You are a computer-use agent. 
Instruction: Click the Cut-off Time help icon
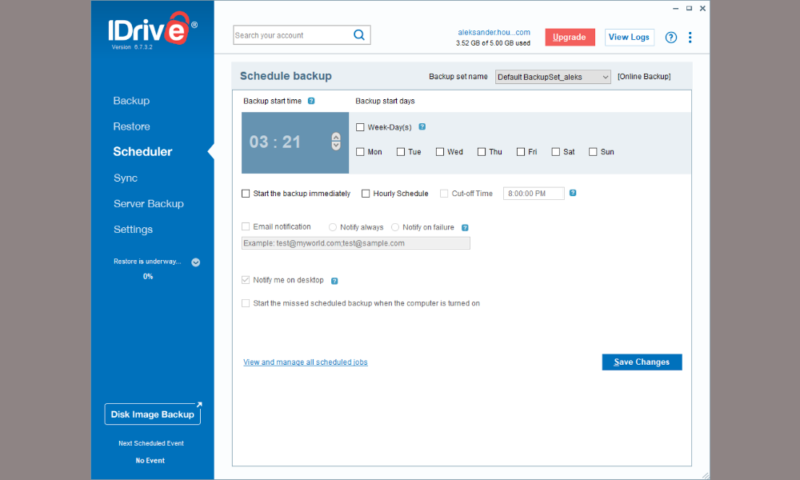pos(573,193)
